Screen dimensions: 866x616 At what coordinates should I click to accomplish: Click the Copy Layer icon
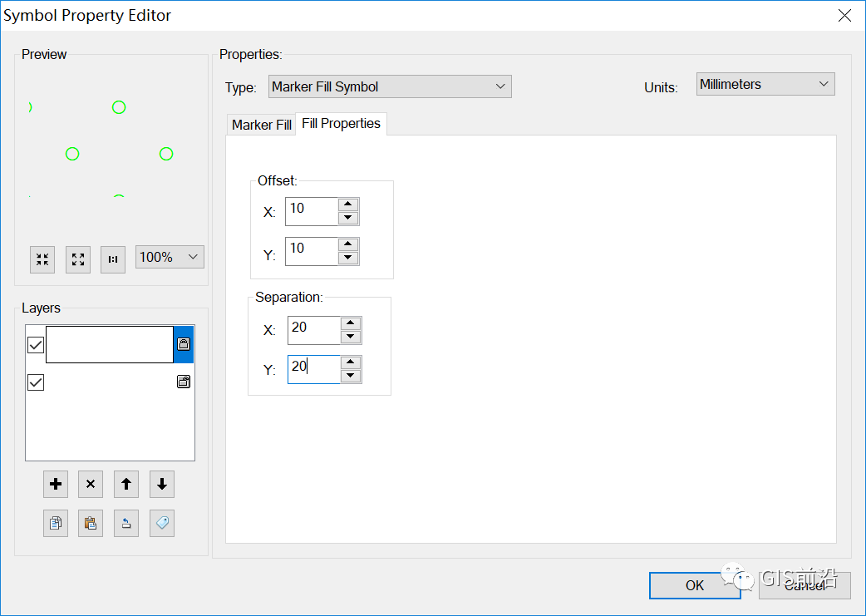coord(56,523)
